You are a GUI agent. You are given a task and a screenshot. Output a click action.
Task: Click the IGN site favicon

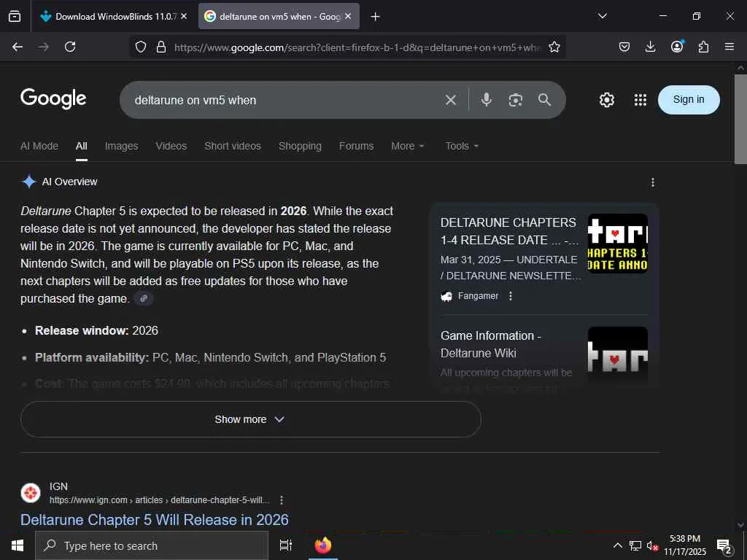click(31, 493)
